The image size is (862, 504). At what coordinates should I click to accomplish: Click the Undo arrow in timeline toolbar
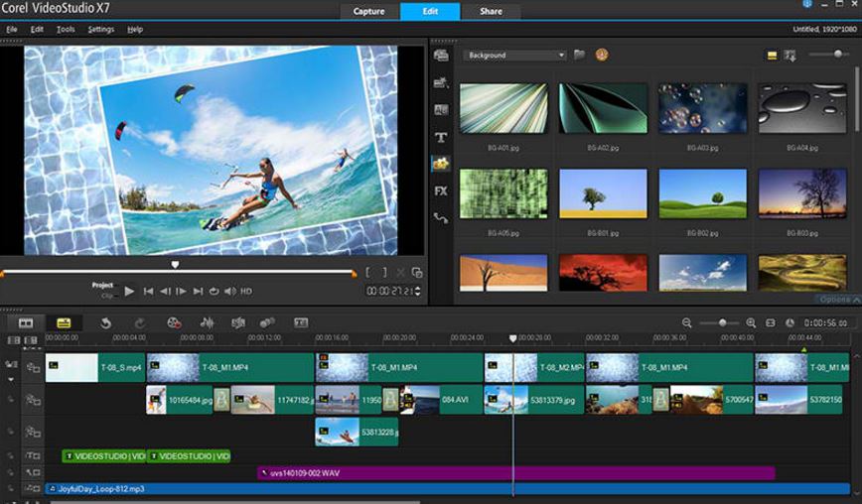pyautogui.click(x=105, y=322)
